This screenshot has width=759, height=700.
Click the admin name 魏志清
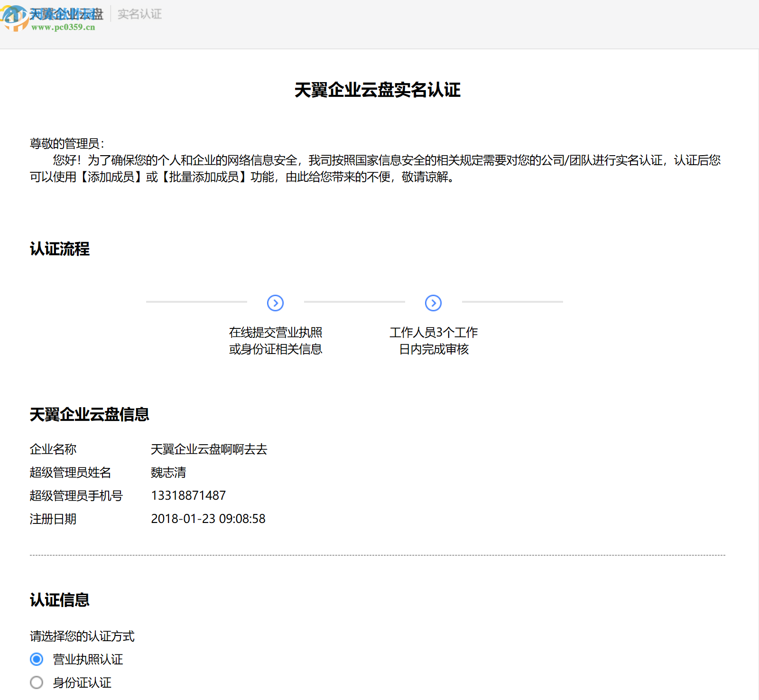pyautogui.click(x=168, y=473)
